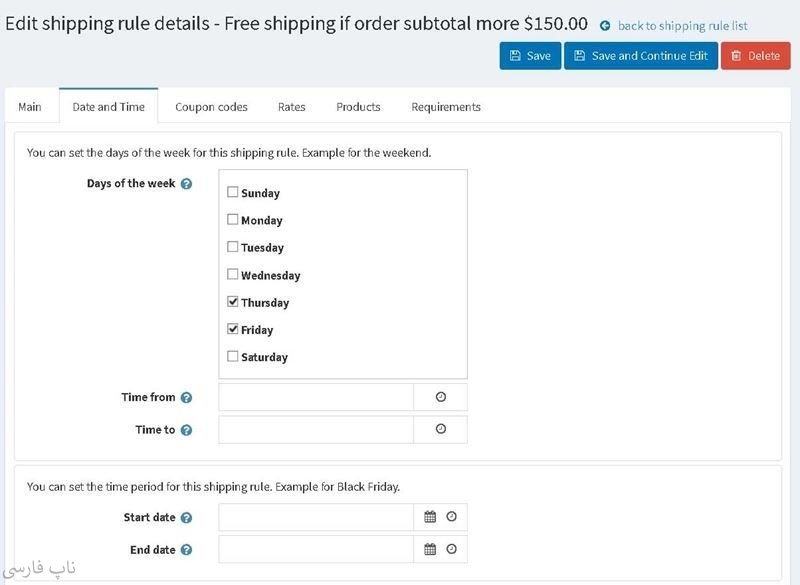
Task: Go back to shipping rule list
Action: (x=682, y=26)
